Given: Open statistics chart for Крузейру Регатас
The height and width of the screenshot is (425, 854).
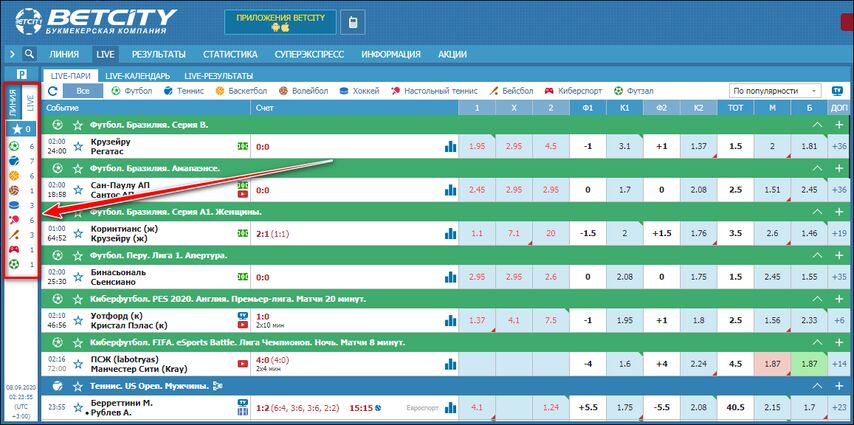Looking at the screenshot, I should [450, 147].
